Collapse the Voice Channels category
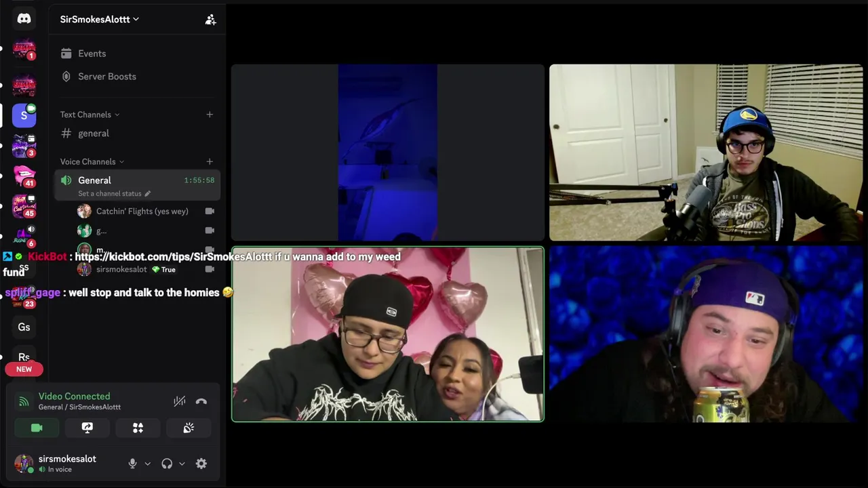The image size is (868, 488). point(92,161)
